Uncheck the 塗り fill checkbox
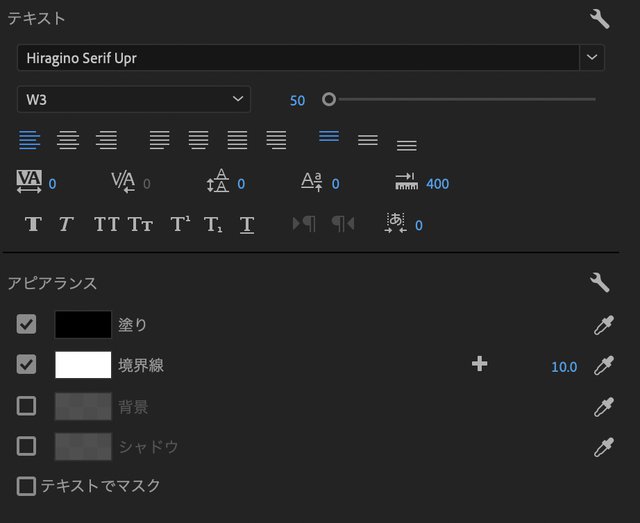This screenshot has height=523, width=640. click(x=27, y=324)
